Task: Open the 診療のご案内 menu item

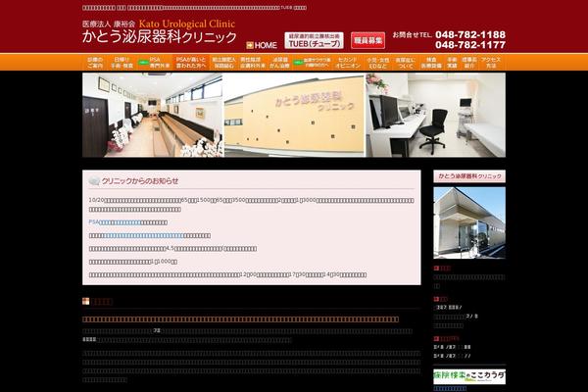Action: point(95,63)
